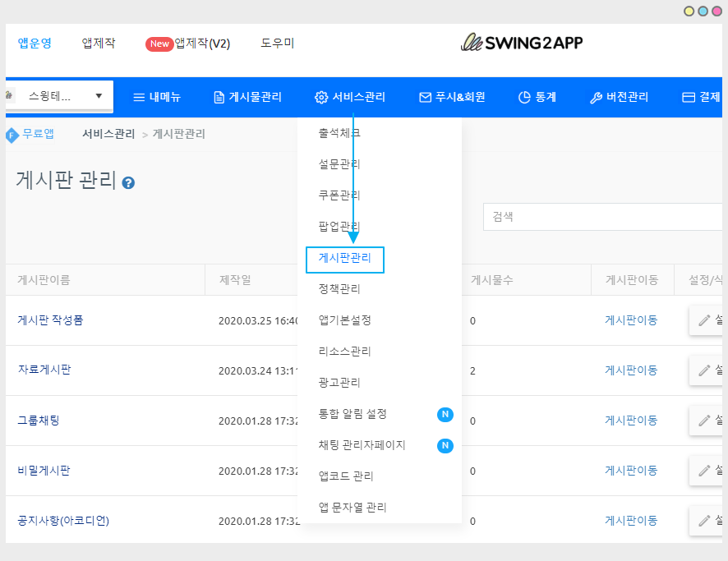Click the SWING2APP logo

click(522, 43)
